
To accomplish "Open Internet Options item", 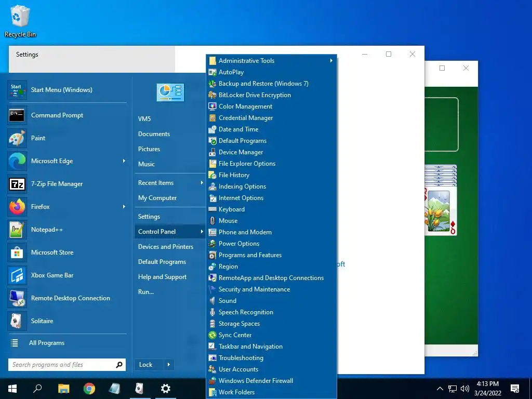I will (241, 198).
